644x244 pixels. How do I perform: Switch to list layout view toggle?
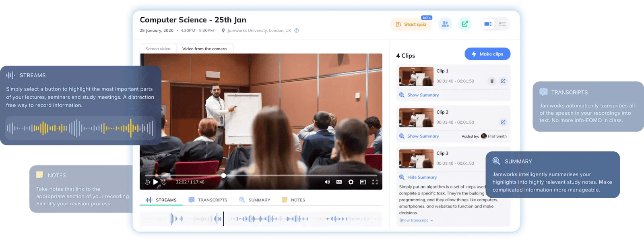pos(502,24)
